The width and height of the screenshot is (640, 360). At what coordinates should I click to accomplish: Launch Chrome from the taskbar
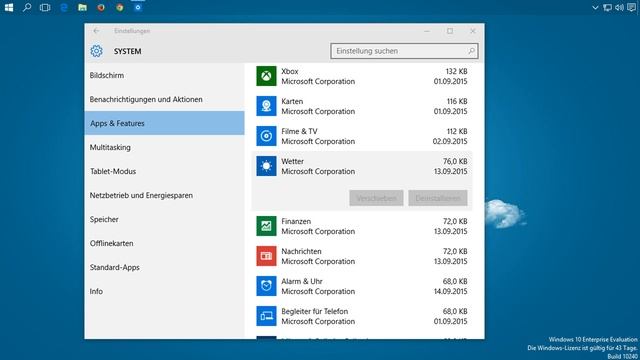coord(120,7)
